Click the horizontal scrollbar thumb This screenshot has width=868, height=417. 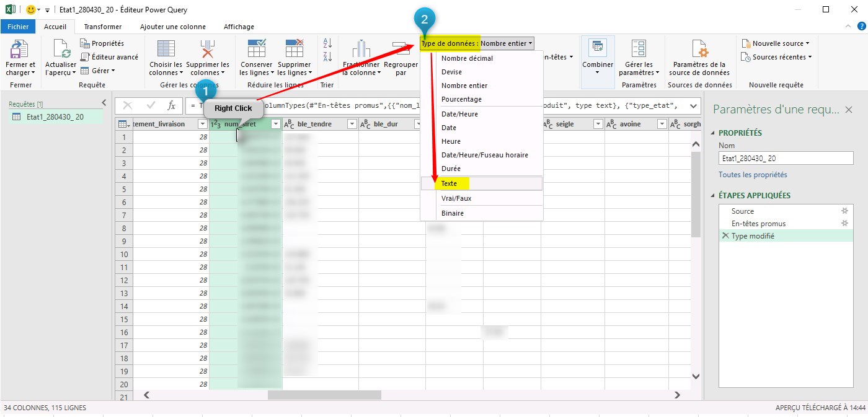coord(324,395)
